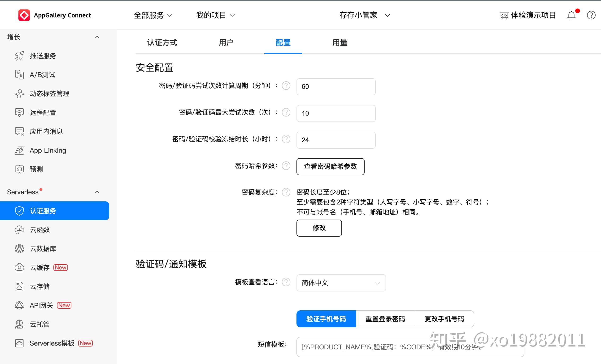Click the 应用内消息 icon

click(x=19, y=131)
